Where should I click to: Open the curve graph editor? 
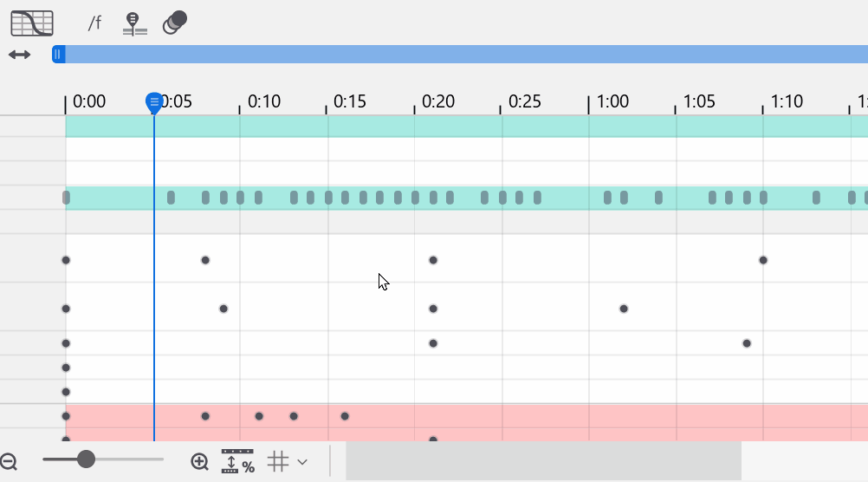point(32,23)
